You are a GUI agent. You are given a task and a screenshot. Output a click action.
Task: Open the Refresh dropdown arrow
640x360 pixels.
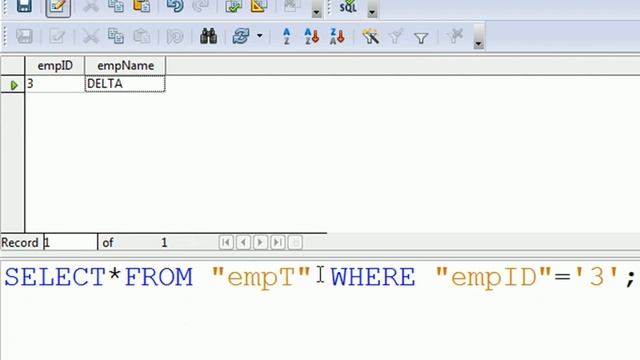tap(260, 36)
